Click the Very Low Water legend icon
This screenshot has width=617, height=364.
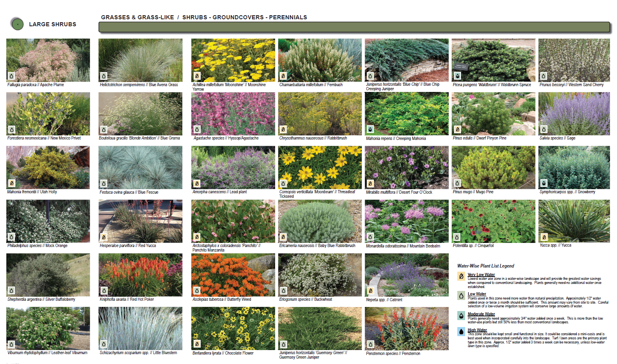click(461, 277)
